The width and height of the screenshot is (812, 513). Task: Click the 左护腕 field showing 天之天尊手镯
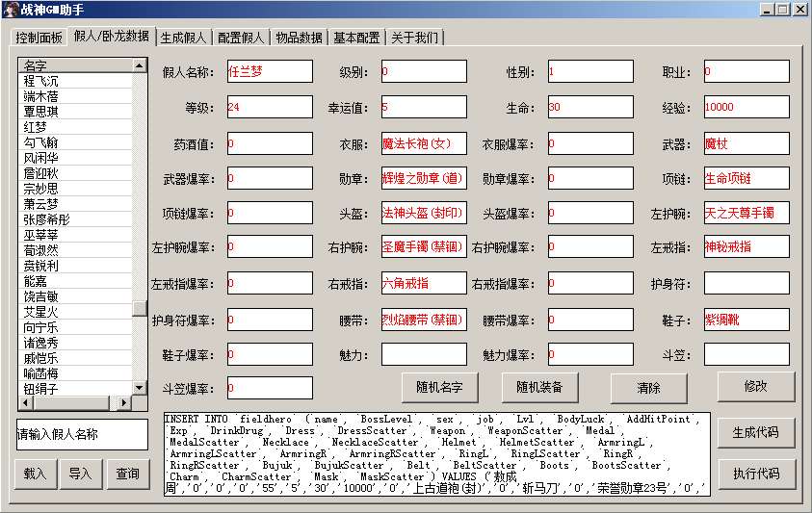tap(747, 213)
